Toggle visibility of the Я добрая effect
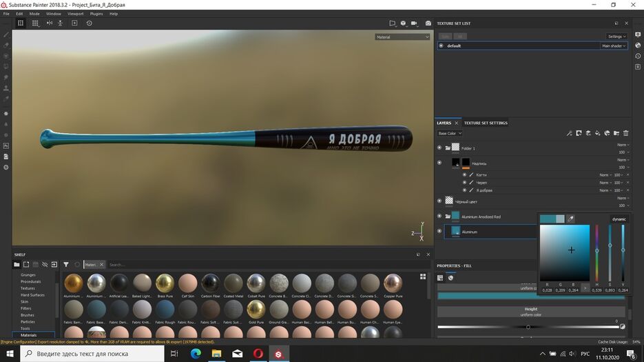The height and width of the screenshot is (362, 644). tap(464, 190)
